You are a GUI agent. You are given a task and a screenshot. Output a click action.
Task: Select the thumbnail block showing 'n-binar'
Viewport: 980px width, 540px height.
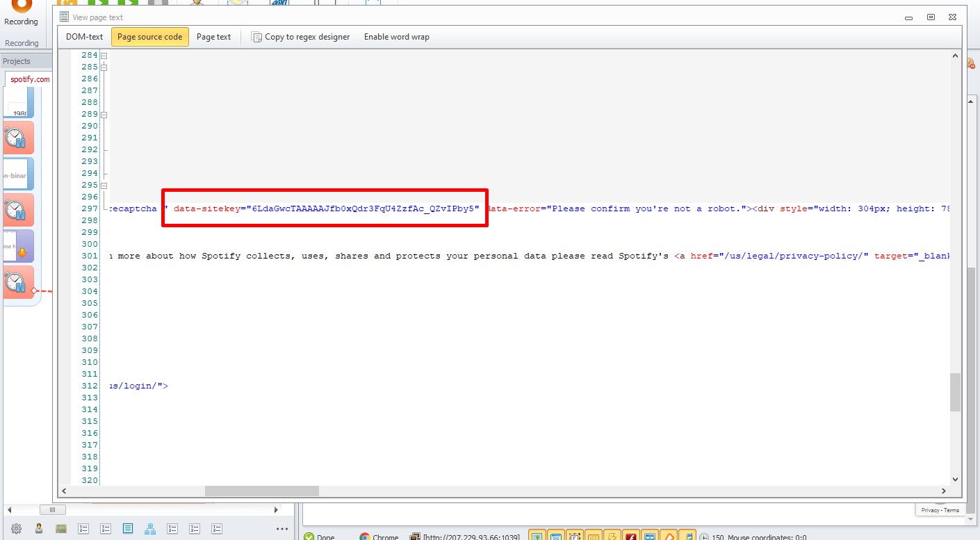pos(18,174)
